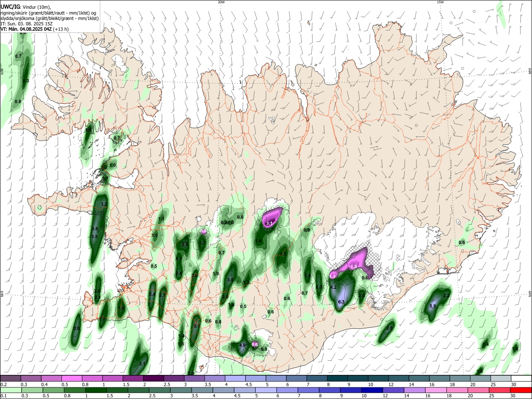Click the '0.1' label in the bottom legend row
This screenshot has width=532, height=399.
[x=3, y=396]
